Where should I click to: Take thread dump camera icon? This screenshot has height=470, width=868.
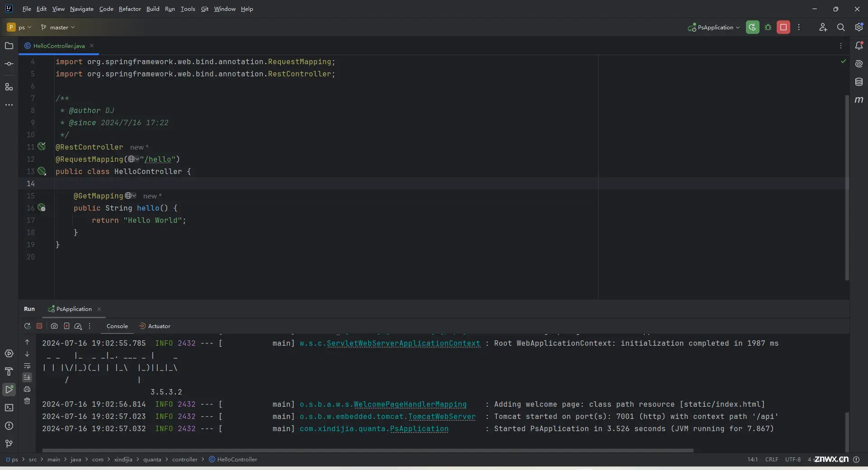point(54,326)
